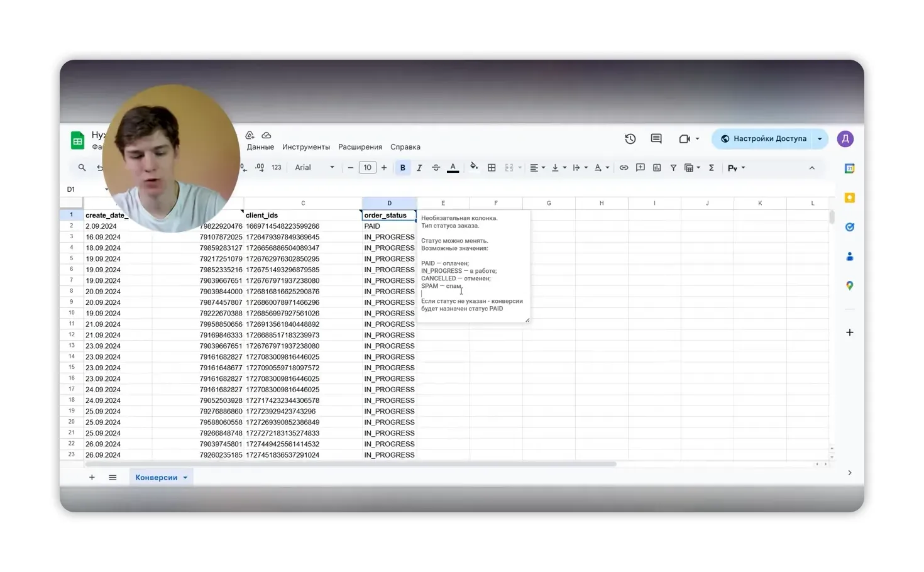This screenshot has height=572, width=924.
Task: Open Contacts side panel icon
Action: tap(850, 256)
